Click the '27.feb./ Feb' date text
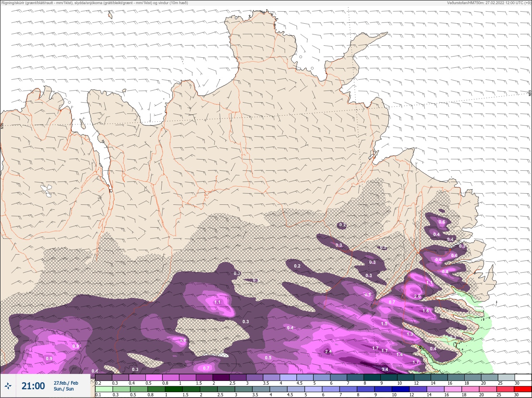This screenshot has width=532, height=398. [x=66, y=383]
